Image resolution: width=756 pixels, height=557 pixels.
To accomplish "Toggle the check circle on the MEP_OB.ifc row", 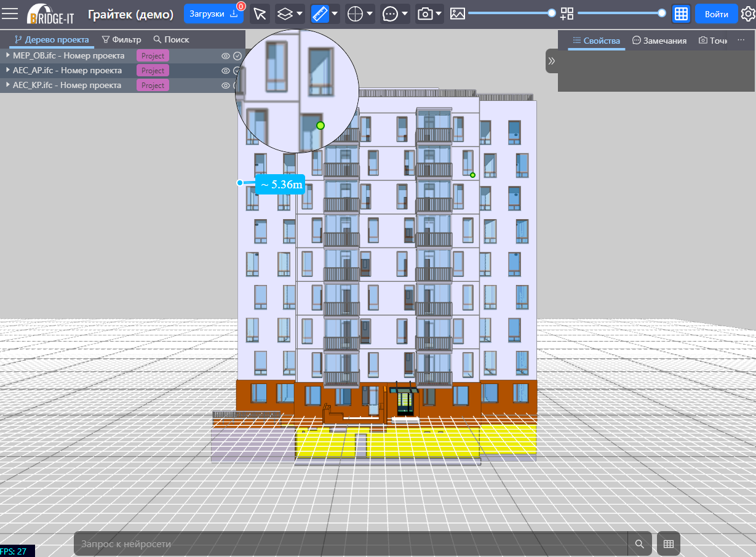I will [x=237, y=56].
